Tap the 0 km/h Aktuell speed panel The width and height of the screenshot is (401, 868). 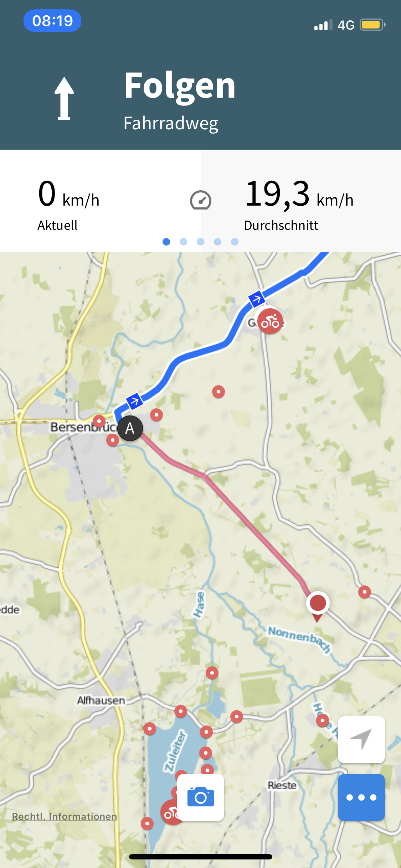coord(100,201)
